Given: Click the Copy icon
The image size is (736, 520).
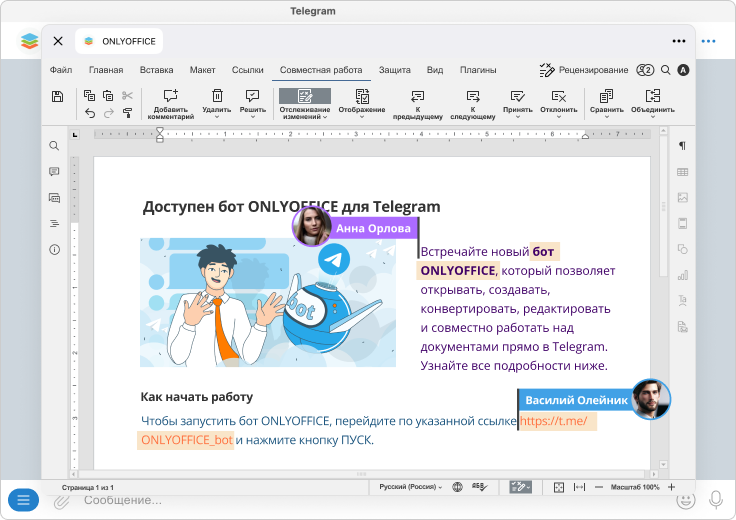Looking at the screenshot, I should click(x=89, y=95).
